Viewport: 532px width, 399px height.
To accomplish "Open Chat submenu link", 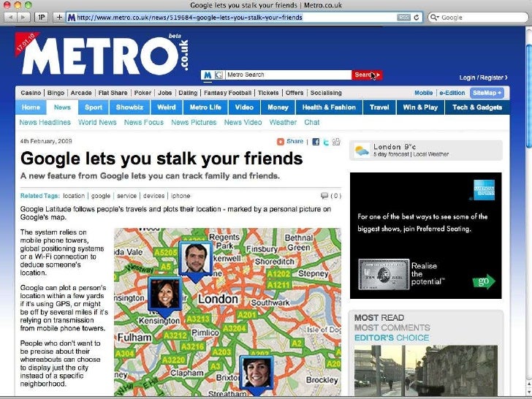I will click(312, 123).
